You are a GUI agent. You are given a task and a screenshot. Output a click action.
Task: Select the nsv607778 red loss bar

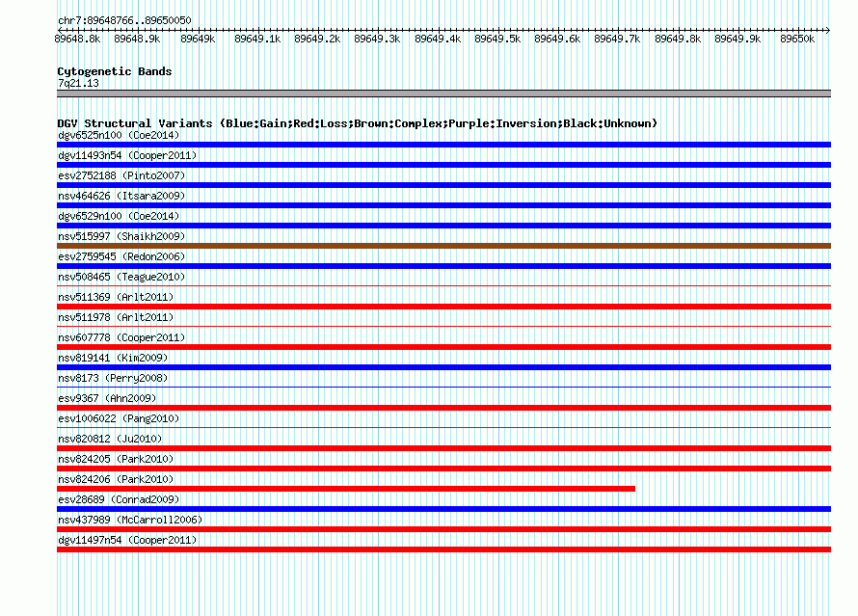[x=443, y=347]
